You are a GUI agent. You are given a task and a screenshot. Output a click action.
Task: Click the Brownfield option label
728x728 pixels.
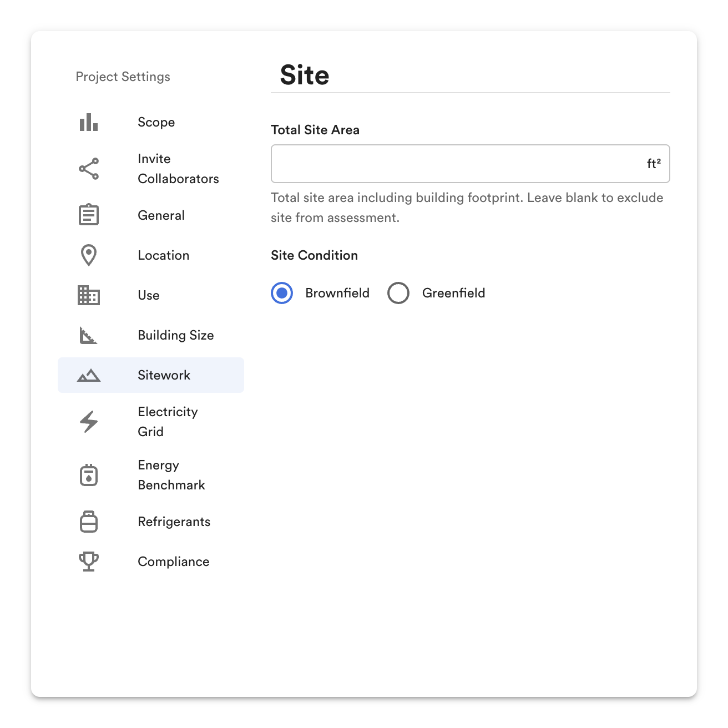337,293
